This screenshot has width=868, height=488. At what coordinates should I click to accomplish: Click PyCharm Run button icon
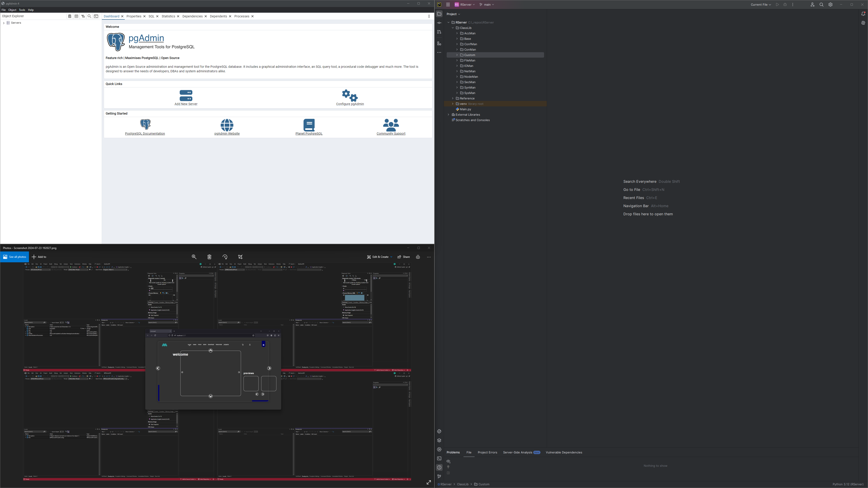[x=777, y=5]
